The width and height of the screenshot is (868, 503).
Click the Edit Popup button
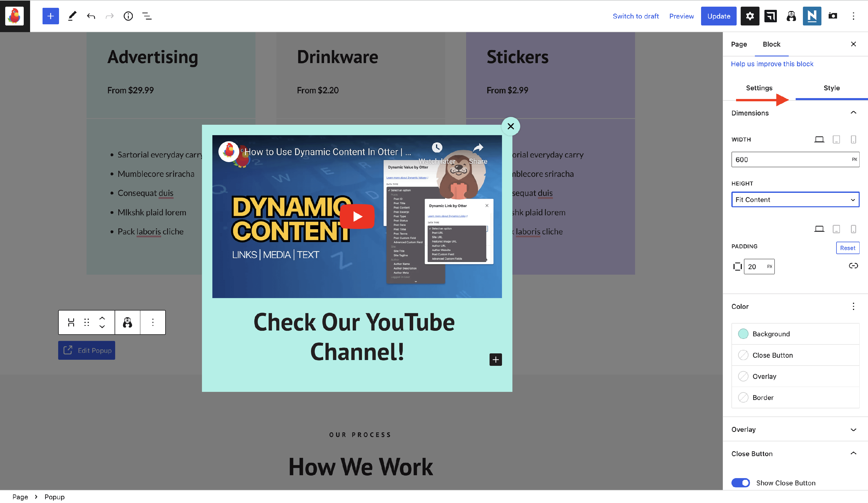pos(87,350)
